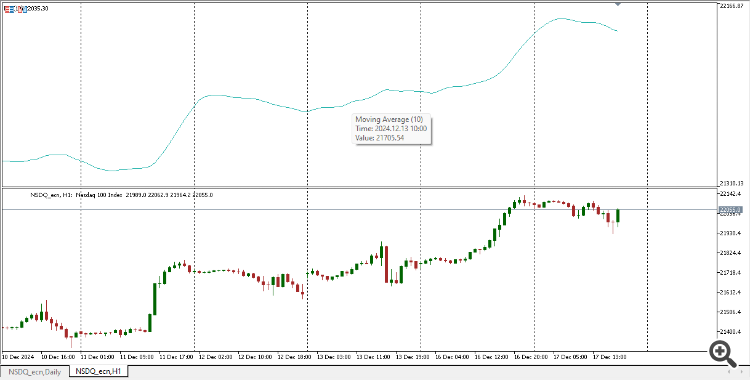This screenshot has width=750, height=380.
Task: Click the 22142.4 price axis label
Action: (x=731, y=194)
